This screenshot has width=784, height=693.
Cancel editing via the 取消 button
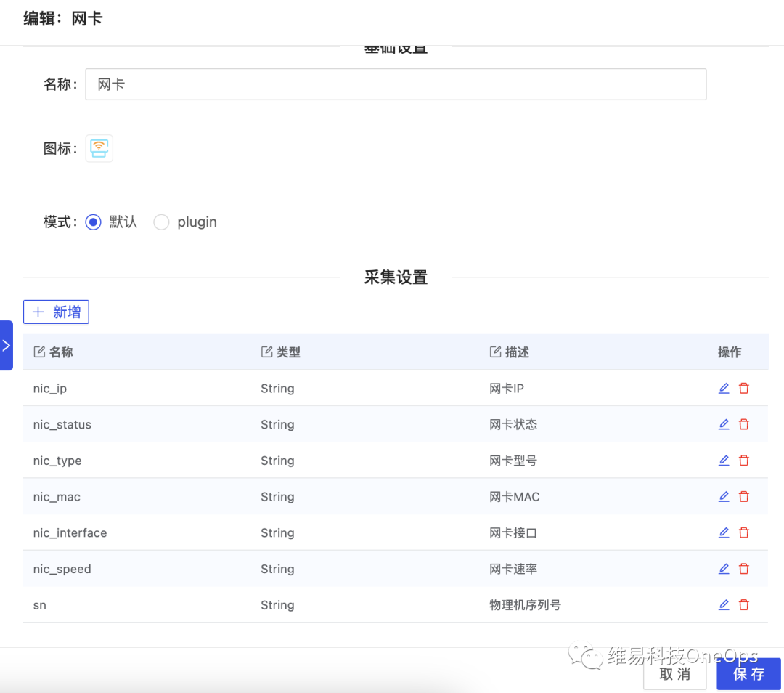pyautogui.click(x=674, y=674)
